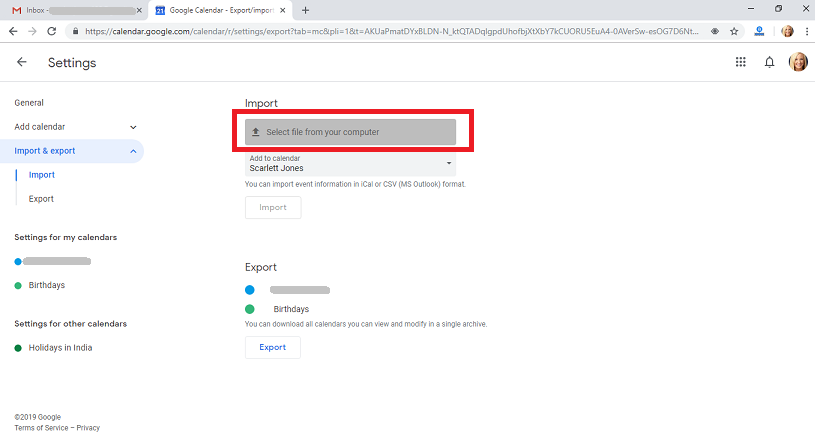Open the Chrome menu with three dots

coord(806,31)
